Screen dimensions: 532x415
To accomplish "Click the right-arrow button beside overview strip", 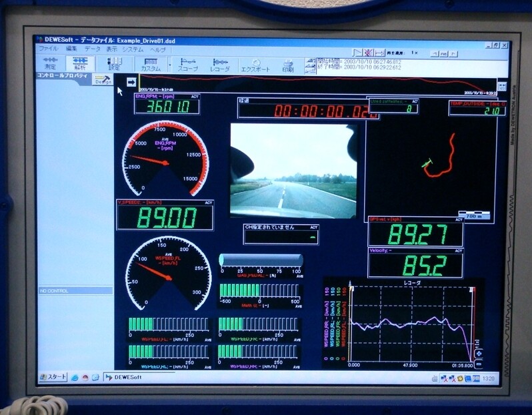I will click(x=131, y=82).
